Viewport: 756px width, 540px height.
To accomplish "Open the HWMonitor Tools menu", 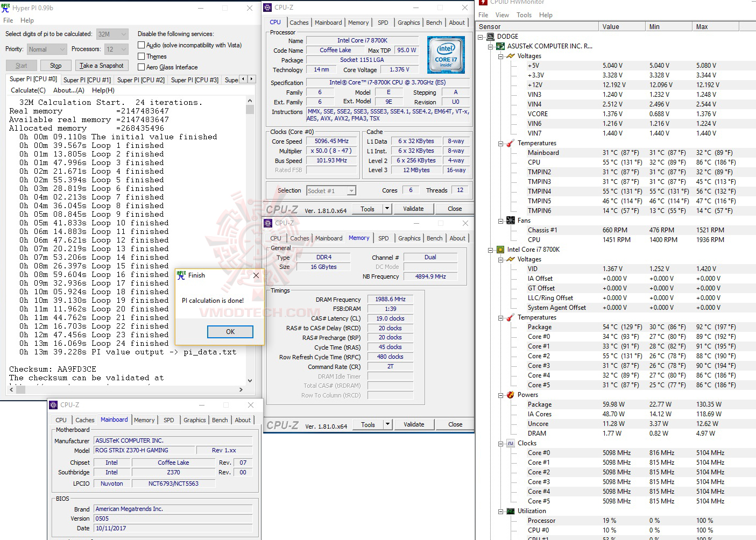I will 524,15.
